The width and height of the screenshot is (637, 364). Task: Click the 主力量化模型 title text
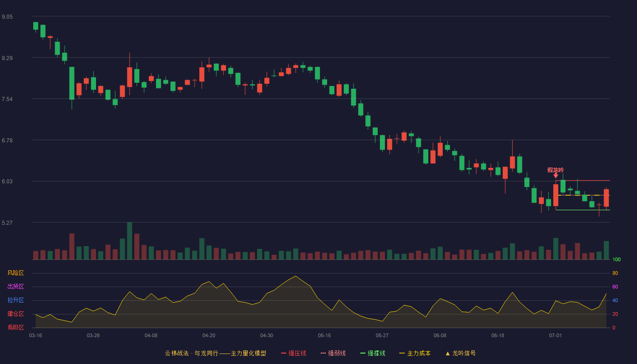point(248,353)
